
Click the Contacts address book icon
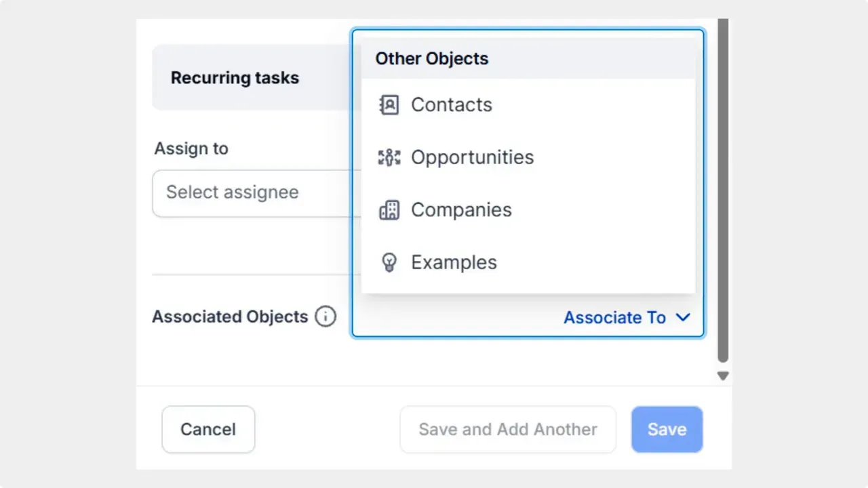pyautogui.click(x=389, y=104)
